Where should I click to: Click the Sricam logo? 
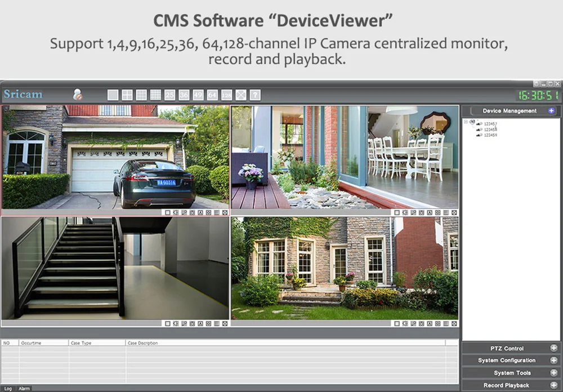click(23, 94)
